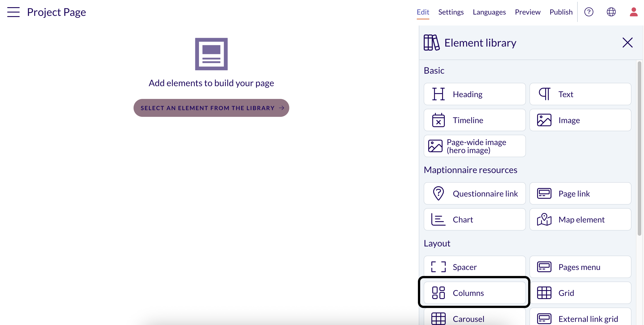The height and width of the screenshot is (325, 644).
Task: Click the Image picture icon
Action: tap(544, 120)
